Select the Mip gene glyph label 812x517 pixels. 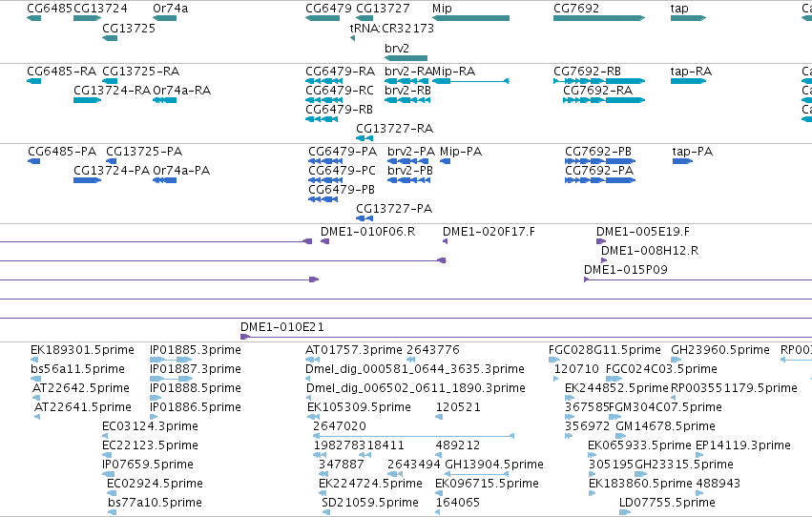point(442,9)
